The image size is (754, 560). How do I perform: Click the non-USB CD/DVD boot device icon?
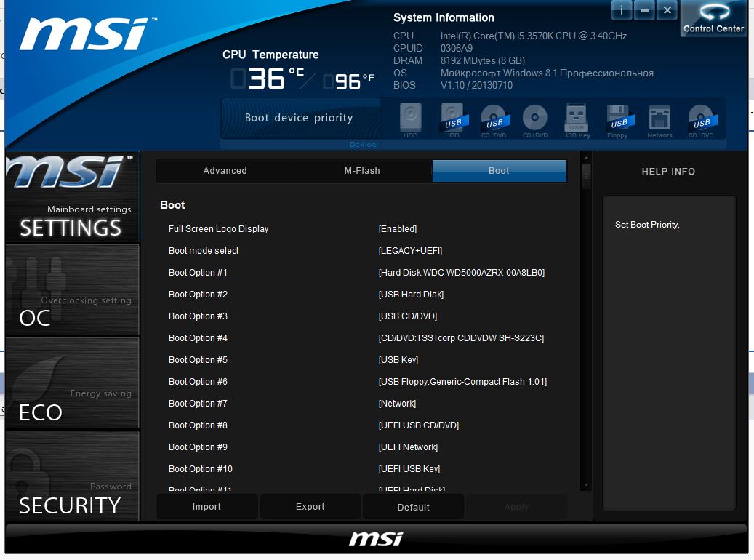pos(535,119)
